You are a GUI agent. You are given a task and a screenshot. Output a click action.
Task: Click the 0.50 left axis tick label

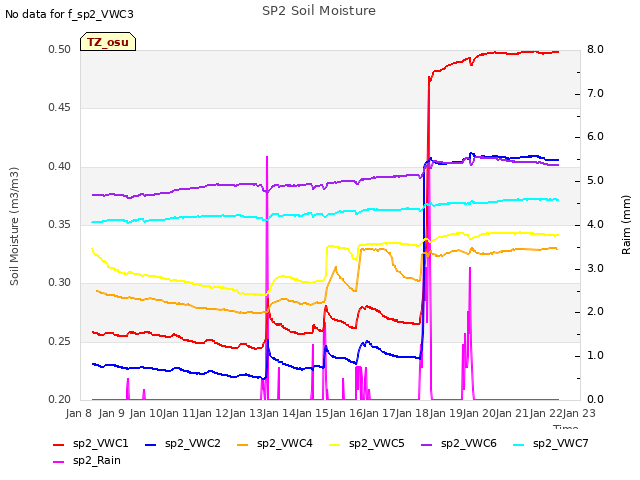[x=60, y=49]
